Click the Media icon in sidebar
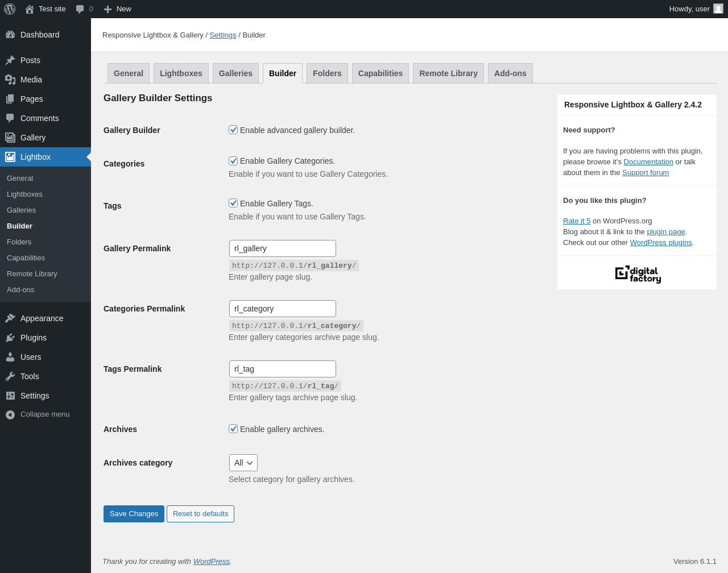Viewport: 728px width, 573px height. pos(10,80)
